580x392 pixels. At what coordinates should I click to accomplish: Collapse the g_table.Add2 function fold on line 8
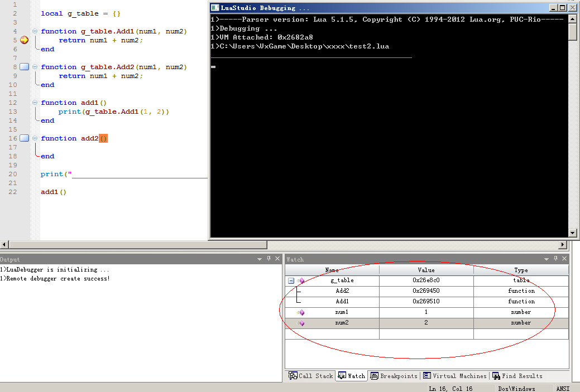point(35,67)
